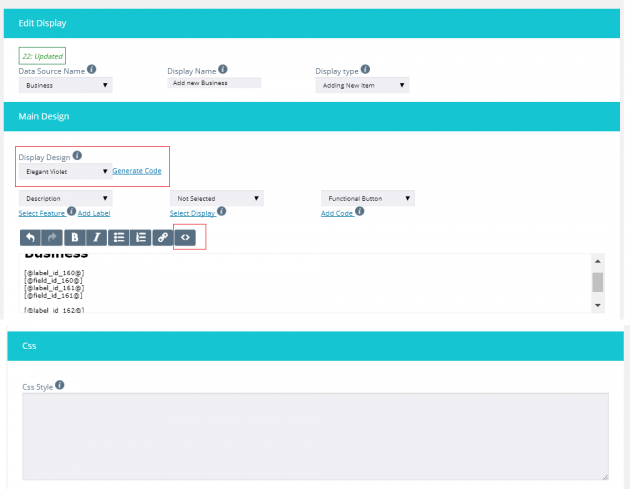Click info icon beside Display Design
The image size is (630, 489).
tap(77, 155)
